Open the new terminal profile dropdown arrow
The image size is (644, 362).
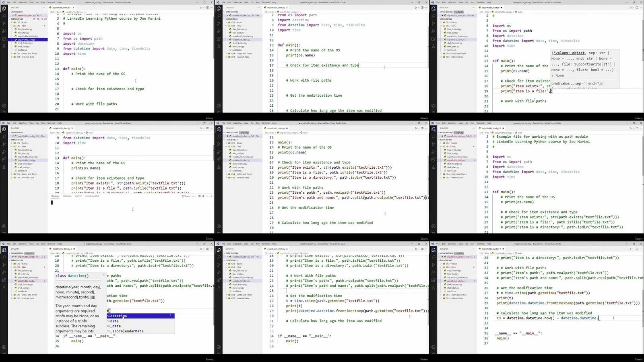click(x=196, y=196)
